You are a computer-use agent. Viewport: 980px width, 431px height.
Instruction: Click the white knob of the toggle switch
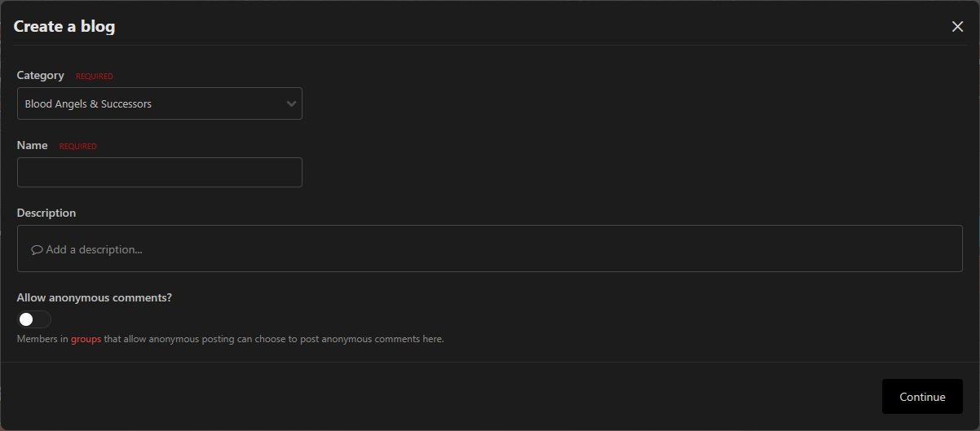point(26,319)
